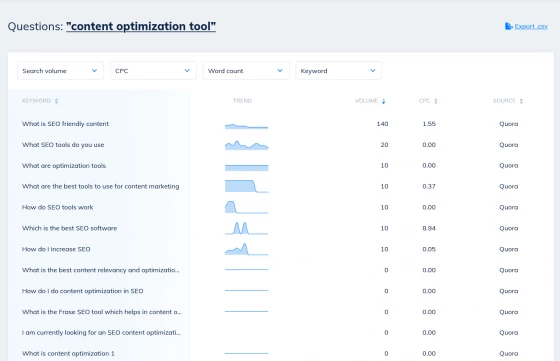The image size is (560, 361).
Task: Select "What is the Frase SEO tool which helps..."
Action: coord(102,312)
